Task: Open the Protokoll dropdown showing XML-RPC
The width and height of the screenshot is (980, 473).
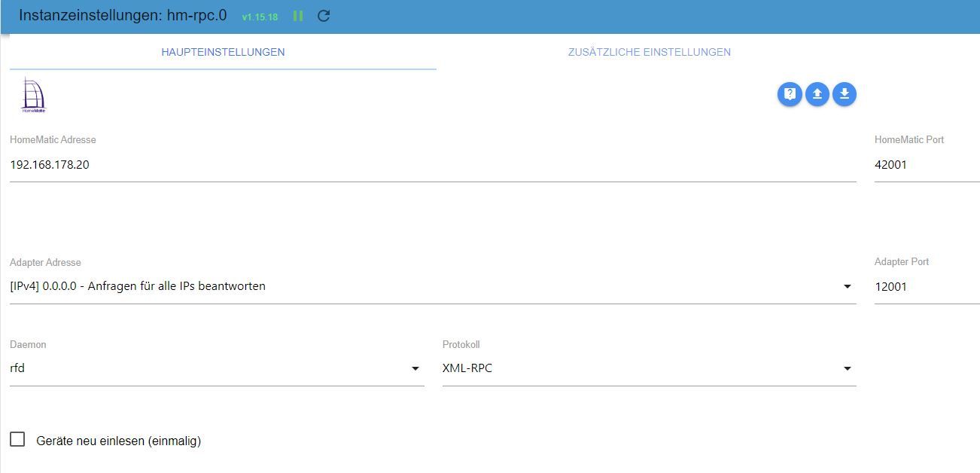Action: 650,369
